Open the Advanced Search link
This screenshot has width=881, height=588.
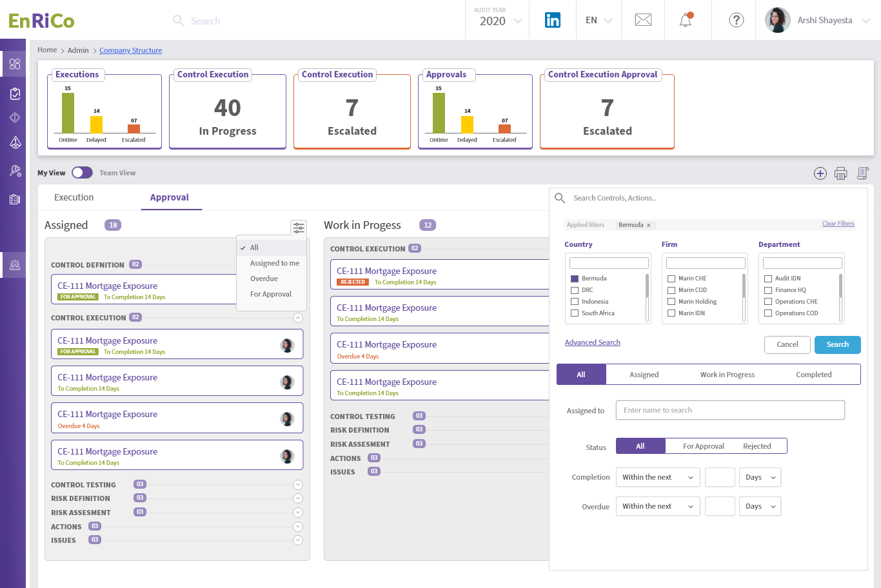(593, 342)
